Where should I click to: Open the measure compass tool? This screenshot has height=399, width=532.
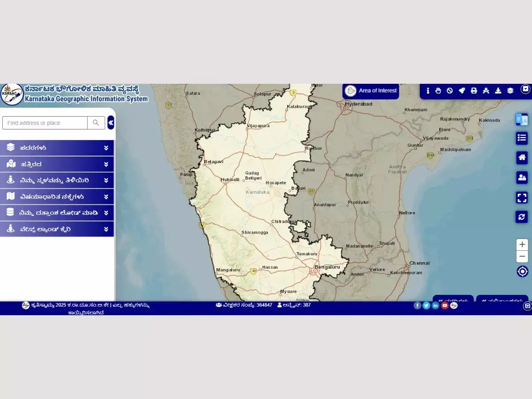coord(486,90)
